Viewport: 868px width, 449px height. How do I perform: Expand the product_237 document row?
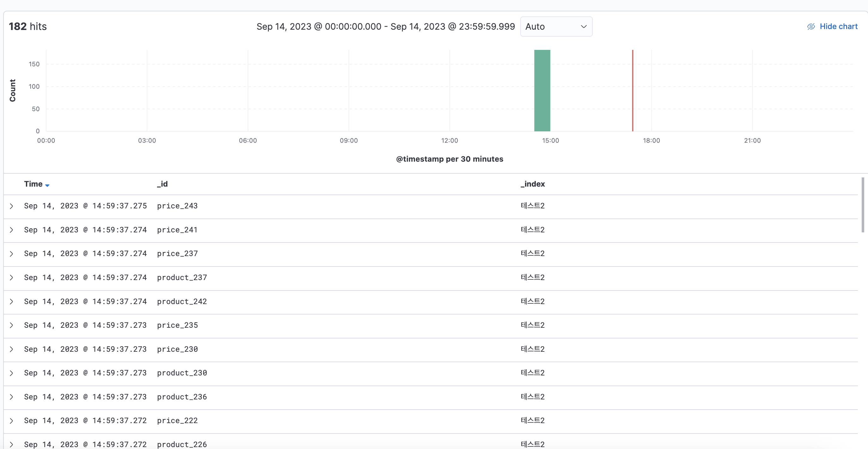(x=11, y=278)
